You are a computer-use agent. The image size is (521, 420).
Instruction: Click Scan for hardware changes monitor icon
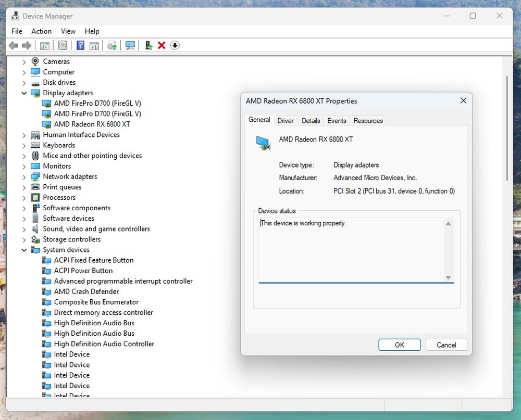130,45
